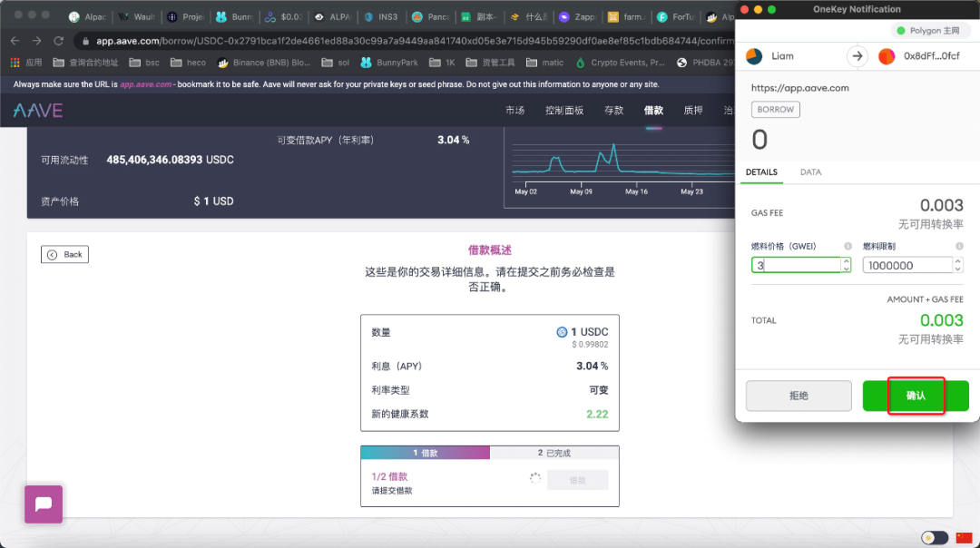Open the 存款 menu
980x548 pixels.
pyautogui.click(x=613, y=111)
